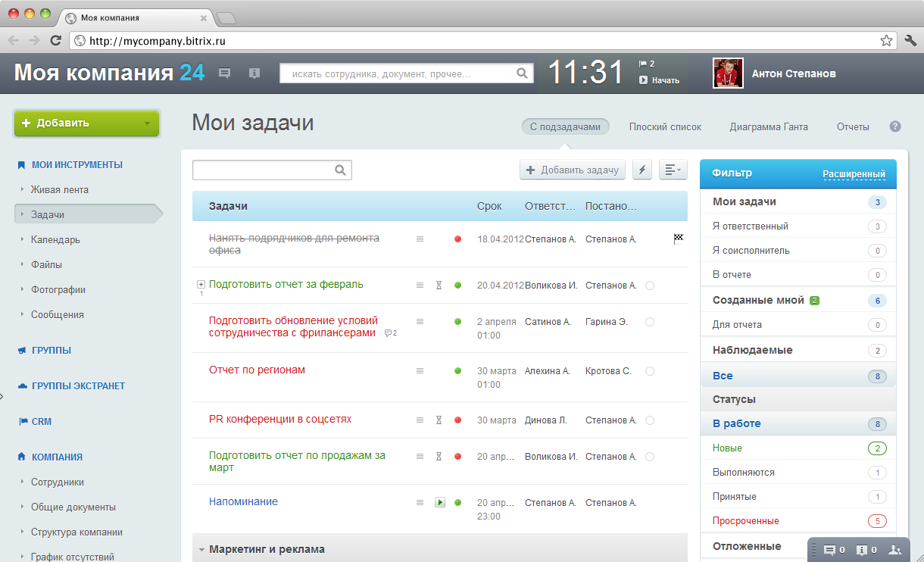Open the Расширенный filter link

click(x=854, y=173)
